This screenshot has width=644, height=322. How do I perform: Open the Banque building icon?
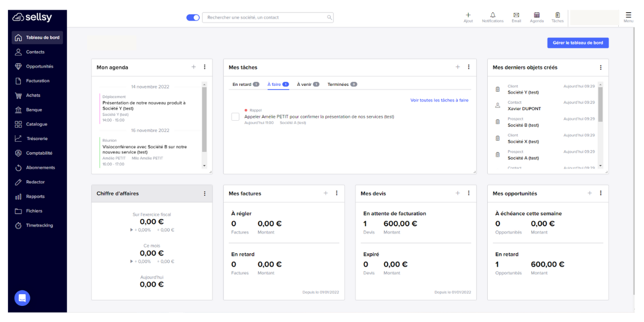point(18,110)
